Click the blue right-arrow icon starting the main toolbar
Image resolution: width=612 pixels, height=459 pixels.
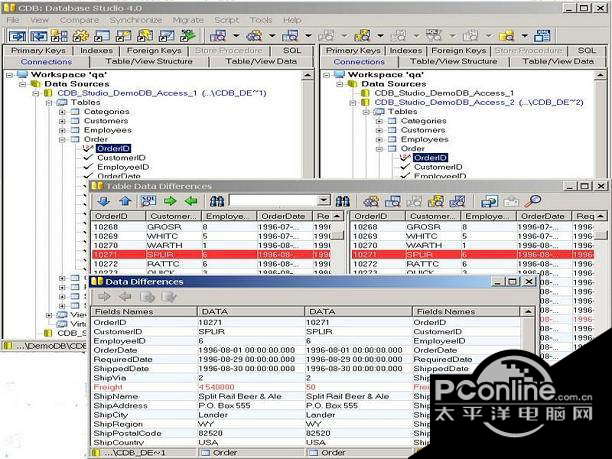(18, 36)
